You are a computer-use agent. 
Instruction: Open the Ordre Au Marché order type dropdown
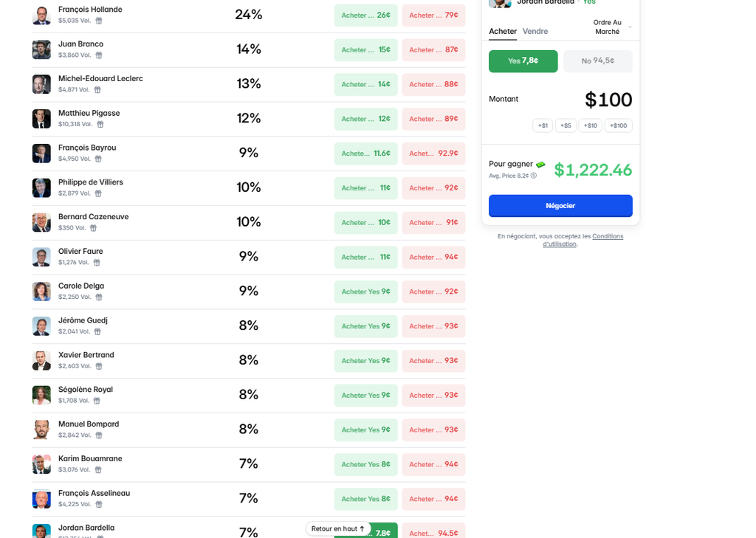(x=611, y=27)
